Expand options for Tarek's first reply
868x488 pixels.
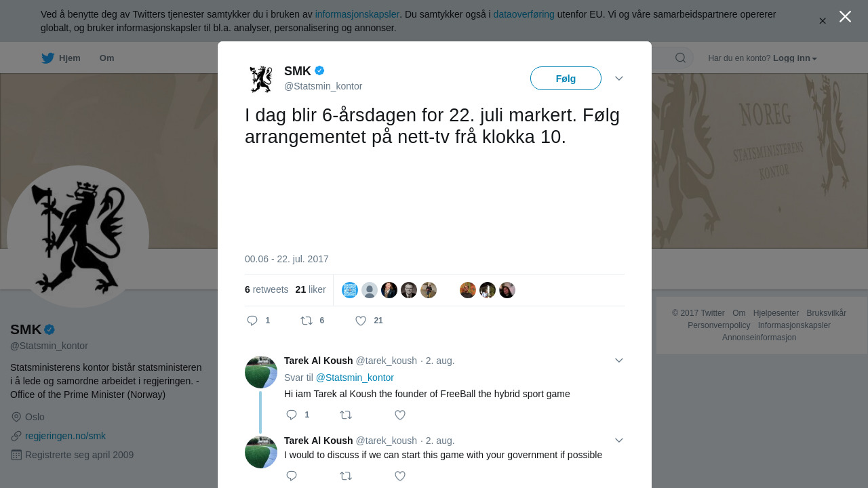point(619,361)
